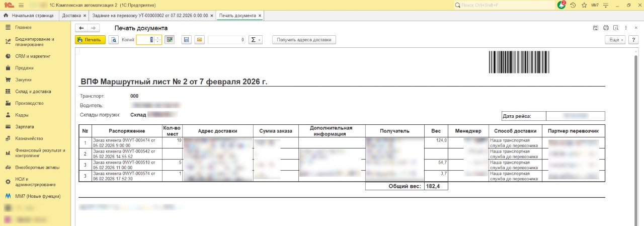This screenshot has height=226, width=644.
Task: Select cell Заказ клиента 0WYT-000474
Action: coord(126,142)
